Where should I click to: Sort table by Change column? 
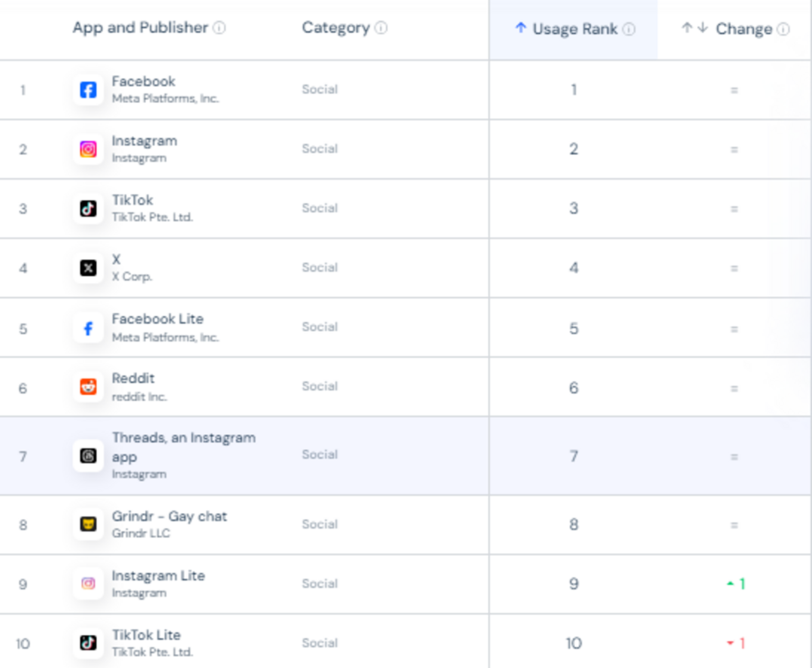[735, 29]
